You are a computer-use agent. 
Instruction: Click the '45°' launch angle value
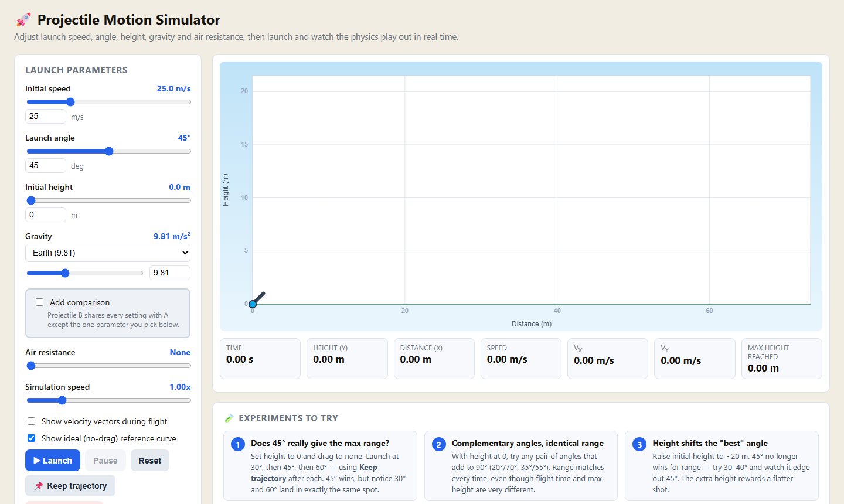tap(184, 138)
